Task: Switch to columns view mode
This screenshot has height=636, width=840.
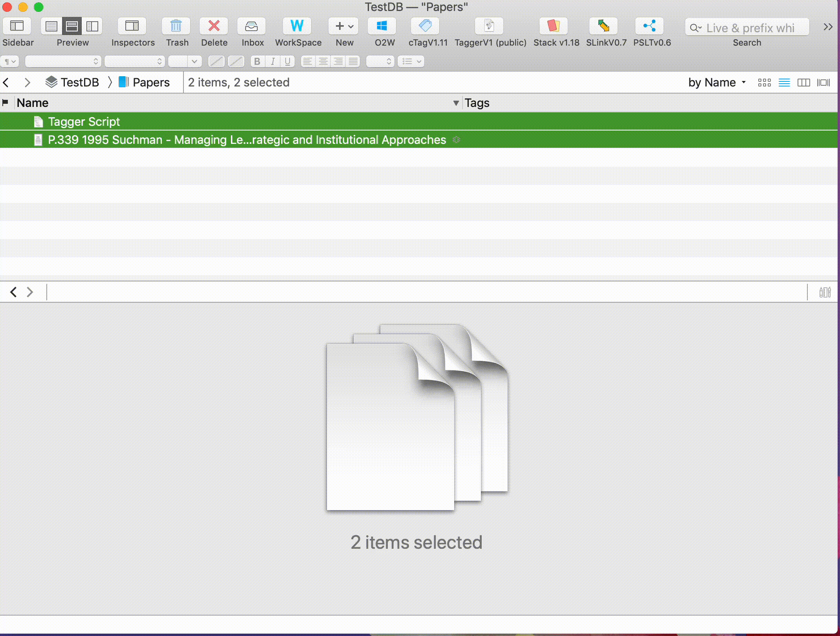Action: coord(803,83)
